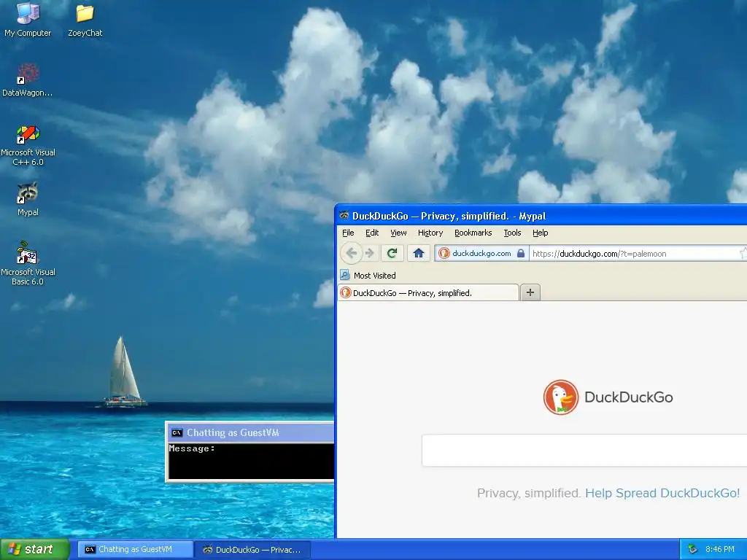747x560 pixels.
Task: Select the DataWagon desktop shortcut
Action: click(x=27, y=79)
